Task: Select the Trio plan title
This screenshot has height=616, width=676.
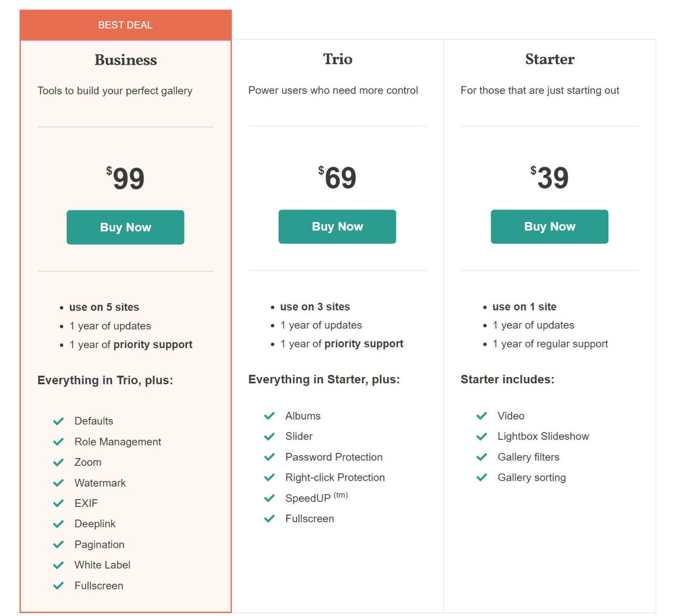Action: coord(338,59)
